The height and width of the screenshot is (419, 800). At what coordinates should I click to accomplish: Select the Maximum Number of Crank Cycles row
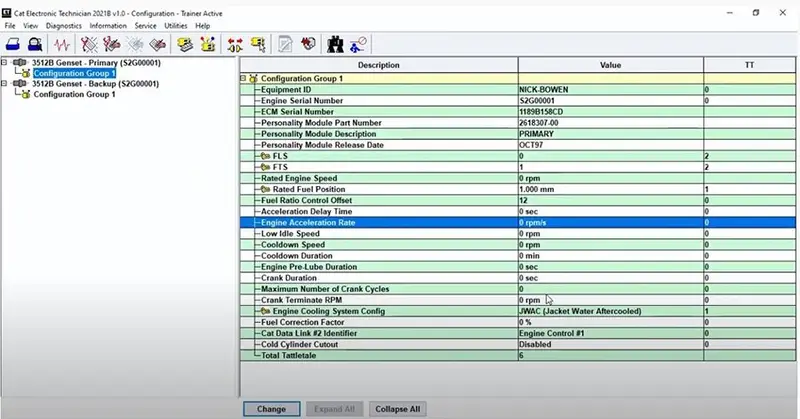tap(518, 289)
